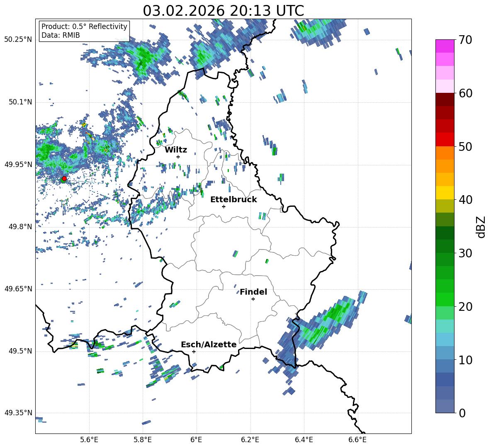Click the dark red colorbar segment below 60
Image resolution: width=491 pixels, height=448 pixels.
[x=445, y=99]
